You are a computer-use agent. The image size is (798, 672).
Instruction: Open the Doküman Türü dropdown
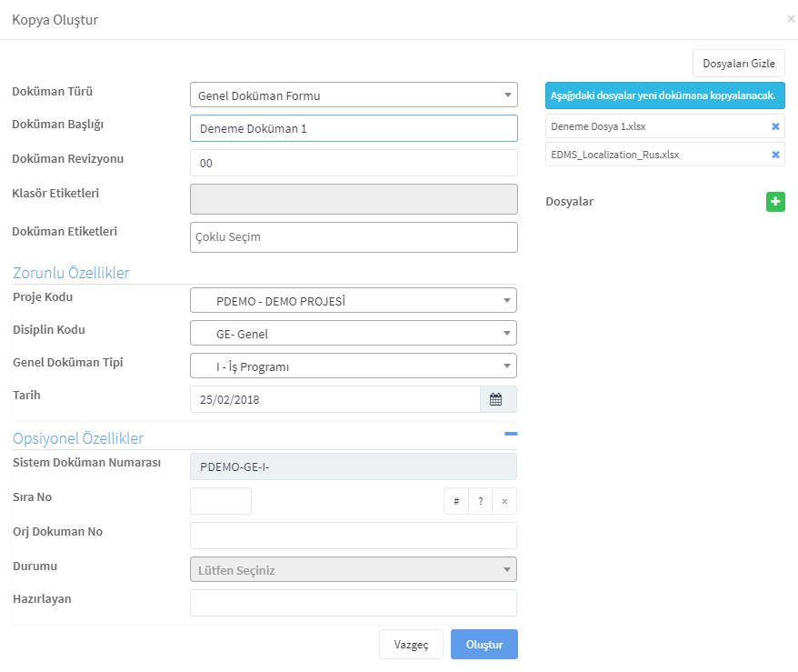pyautogui.click(x=354, y=95)
